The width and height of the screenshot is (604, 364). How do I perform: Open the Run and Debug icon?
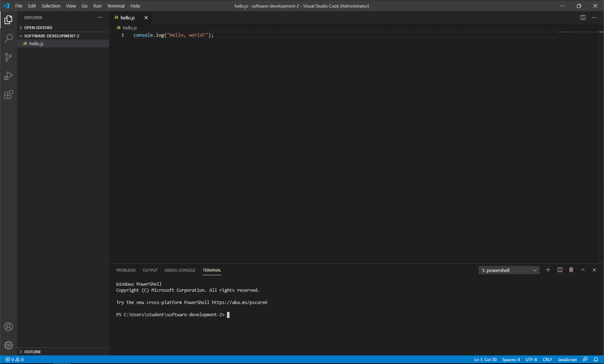click(x=8, y=76)
